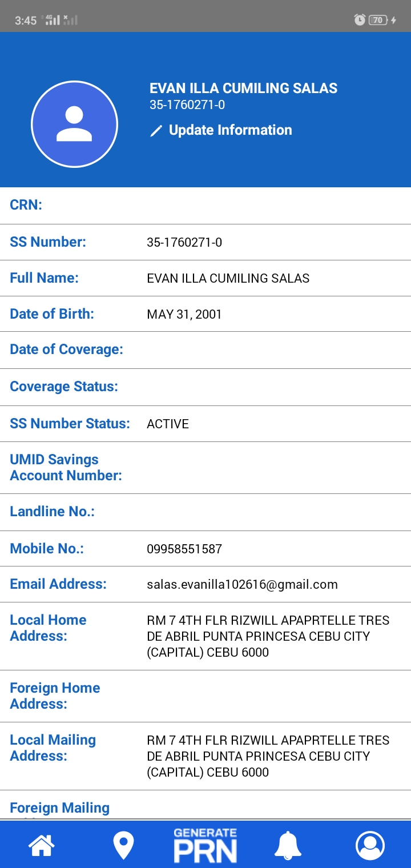Tap the ACTIVE SS Number Status value

click(x=168, y=424)
